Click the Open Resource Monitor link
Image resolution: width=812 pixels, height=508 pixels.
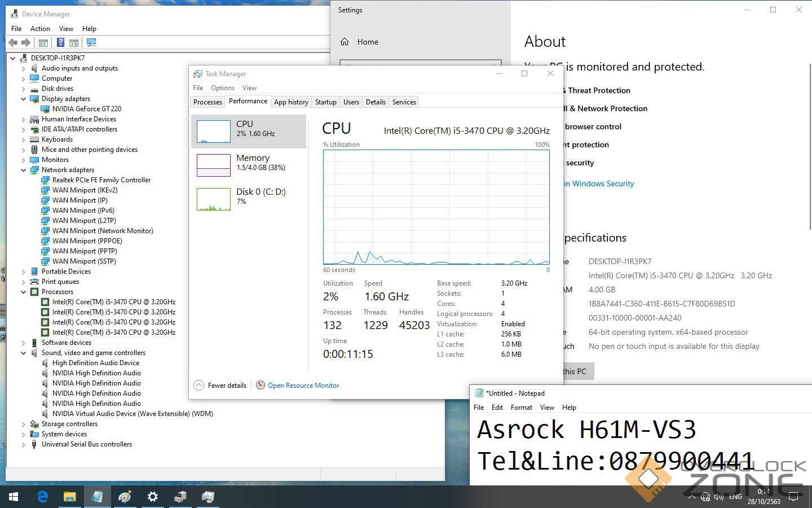pos(303,386)
